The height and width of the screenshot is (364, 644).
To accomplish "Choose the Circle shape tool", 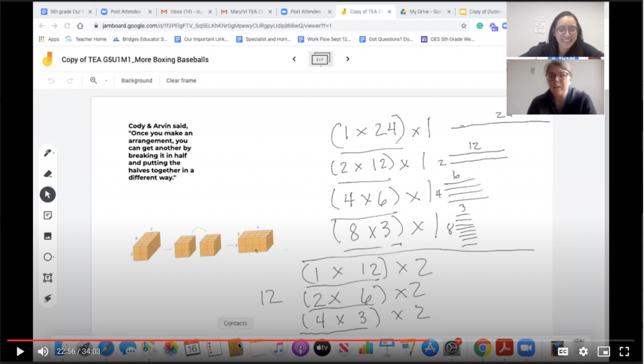I will 48,257.
